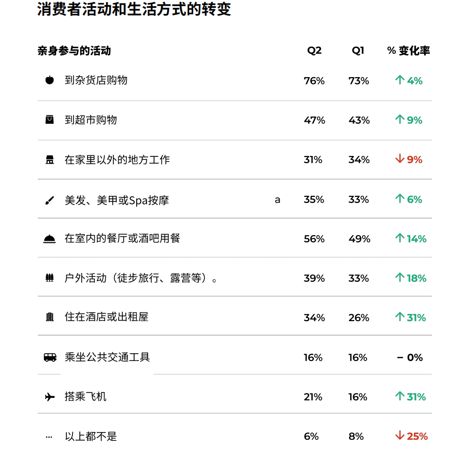Click the red down arrow next to 9%
The width and height of the screenshot is (449, 476).
pyautogui.click(x=400, y=158)
